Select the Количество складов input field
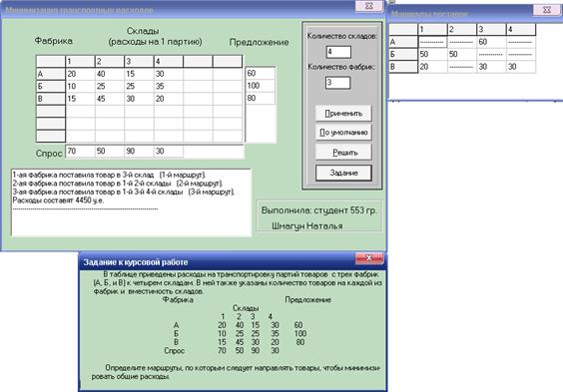This screenshot has width=563, height=392. [338, 52]
